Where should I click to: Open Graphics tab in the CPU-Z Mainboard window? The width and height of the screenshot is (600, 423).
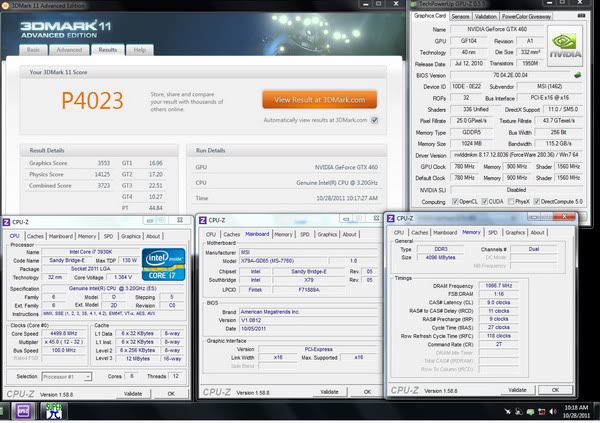tap(327, 234)
